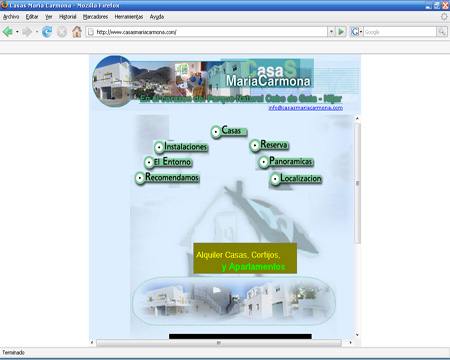Screen dimensions: 450x360
Task: Click the Firefox activity throbber icon
Action: click(444, 16)
